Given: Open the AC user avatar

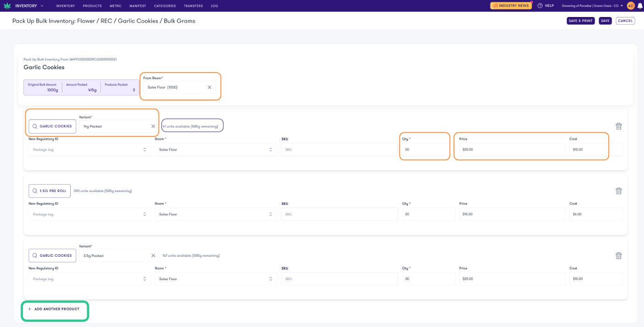Looking at the screenshot, I should (x=631, y=6).
